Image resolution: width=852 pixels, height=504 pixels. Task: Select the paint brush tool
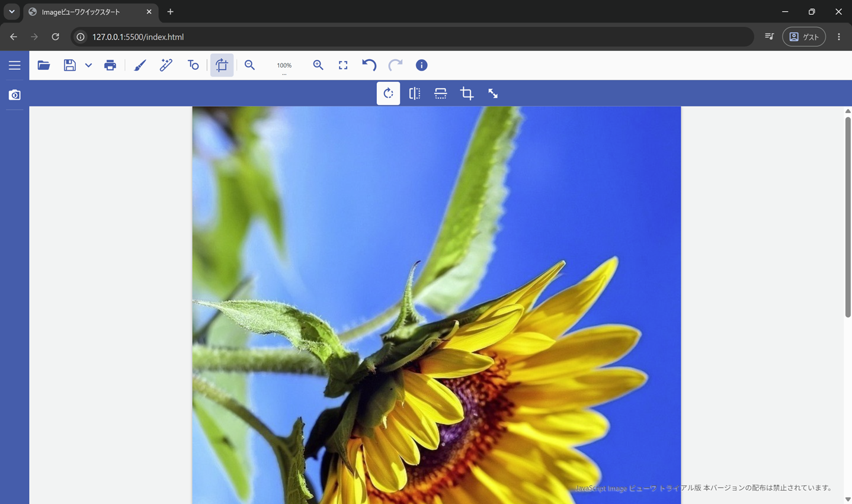pyautogui.click(x=140, y=65)
